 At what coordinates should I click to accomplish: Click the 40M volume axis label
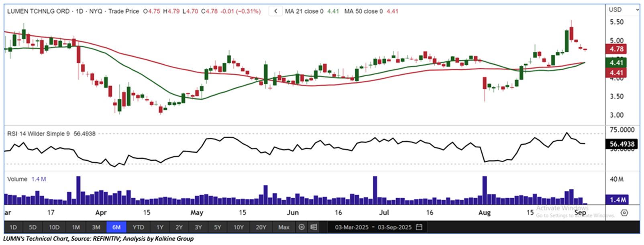tap(616, 179)
